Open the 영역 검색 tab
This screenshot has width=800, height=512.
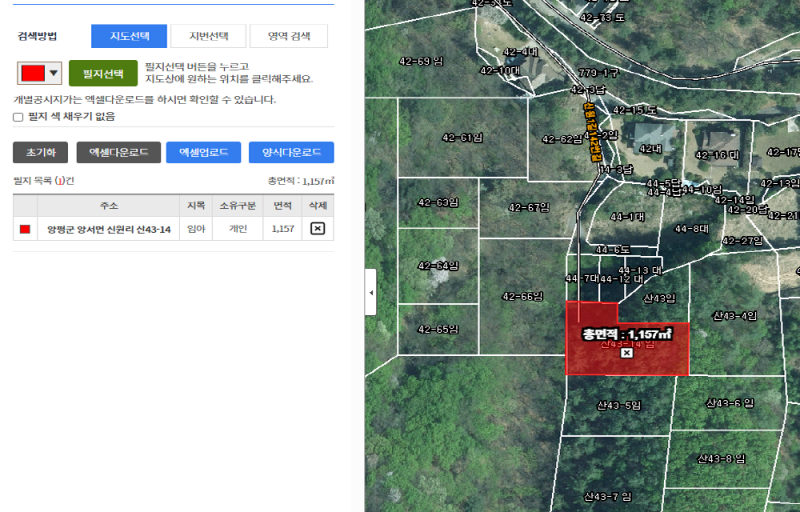[x=288, y=36]
